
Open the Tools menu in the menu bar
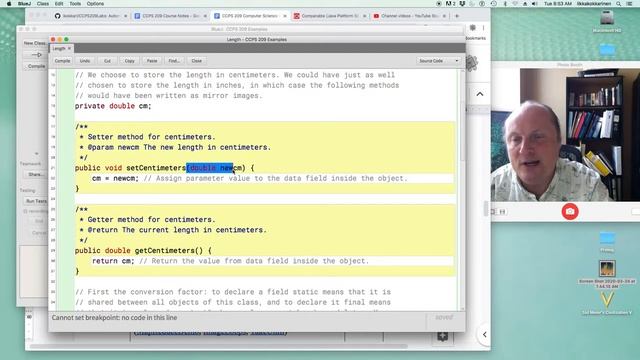[x=75, y=4]
